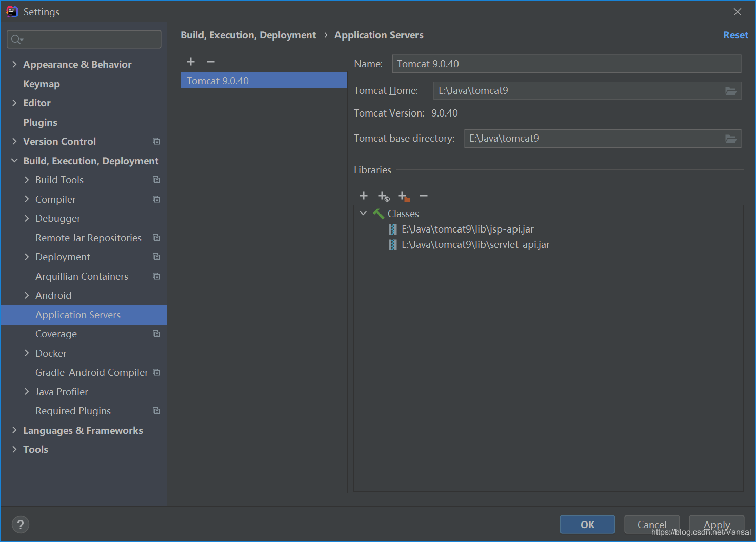Collapse the Classes library node
756x542 pixels.
363,214
